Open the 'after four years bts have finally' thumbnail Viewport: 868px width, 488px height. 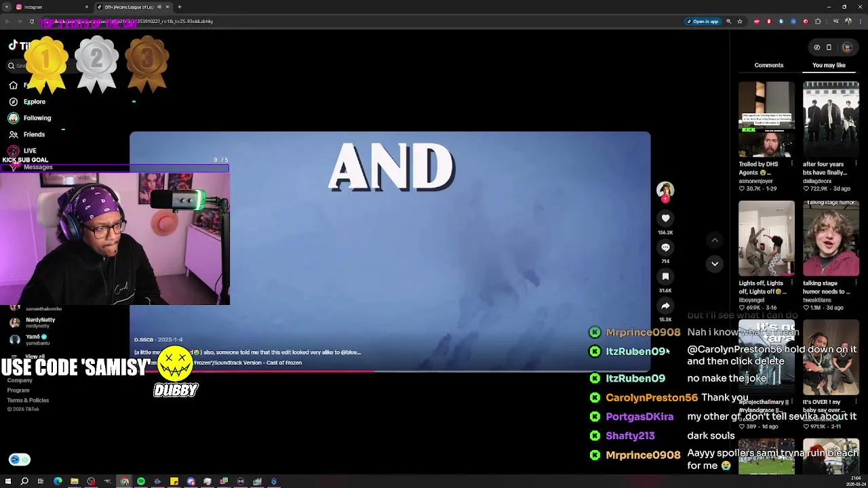(831, 119)
